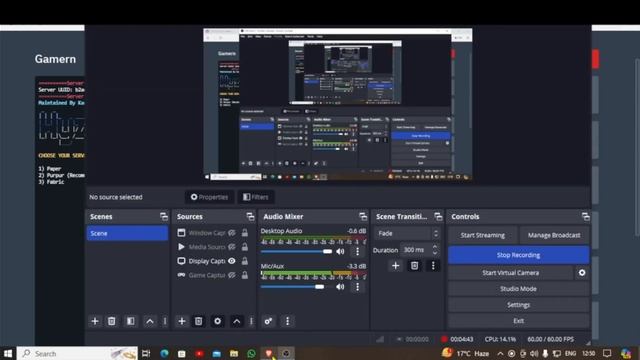Image resolution: width=640 pixels, height=360 pixels.
Task: Open Microsoft Edge from the taskbar
Action: (164, 353)
